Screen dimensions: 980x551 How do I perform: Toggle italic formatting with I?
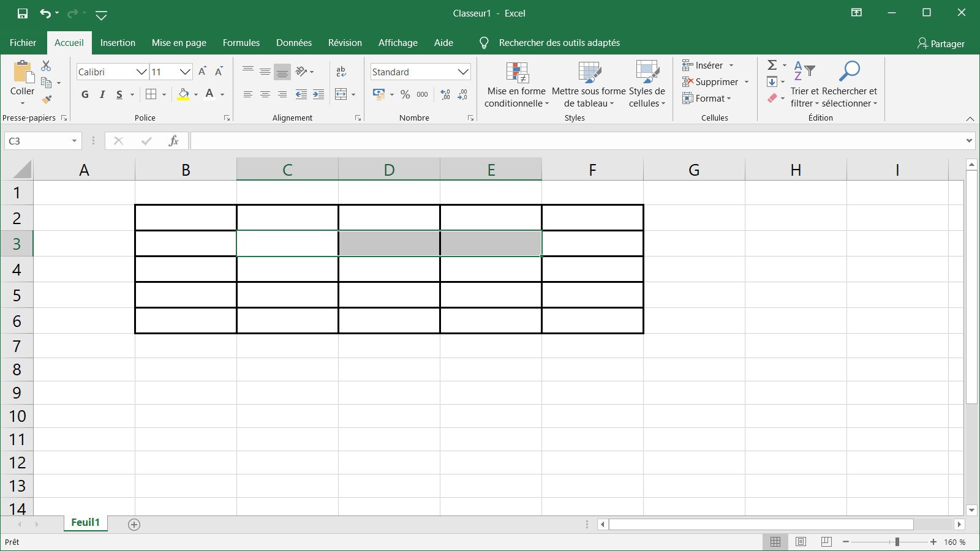102,94
